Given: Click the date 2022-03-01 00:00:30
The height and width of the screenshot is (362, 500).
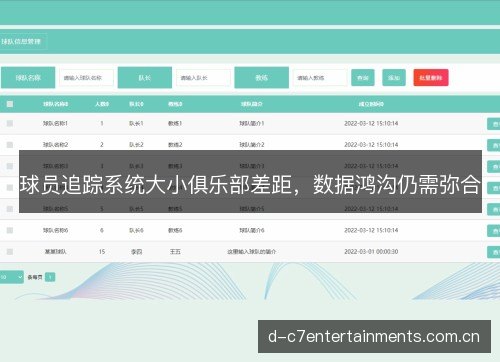Looking at the screenshot, I should 371,252.
